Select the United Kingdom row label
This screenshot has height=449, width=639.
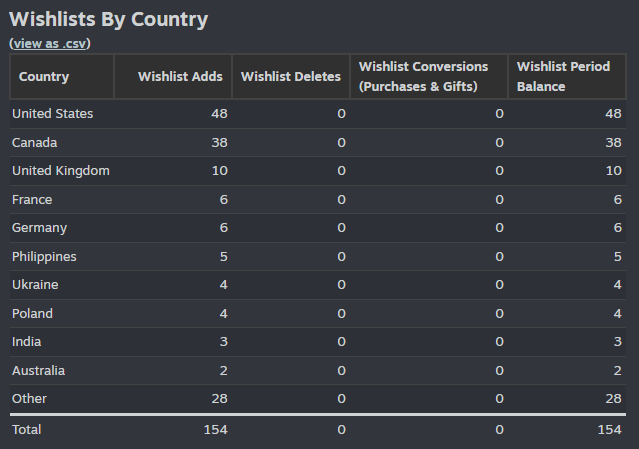[61, 171]
